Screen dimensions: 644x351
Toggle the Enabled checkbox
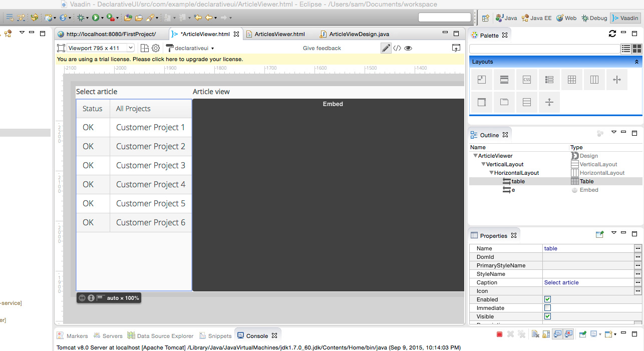point(547,299)
